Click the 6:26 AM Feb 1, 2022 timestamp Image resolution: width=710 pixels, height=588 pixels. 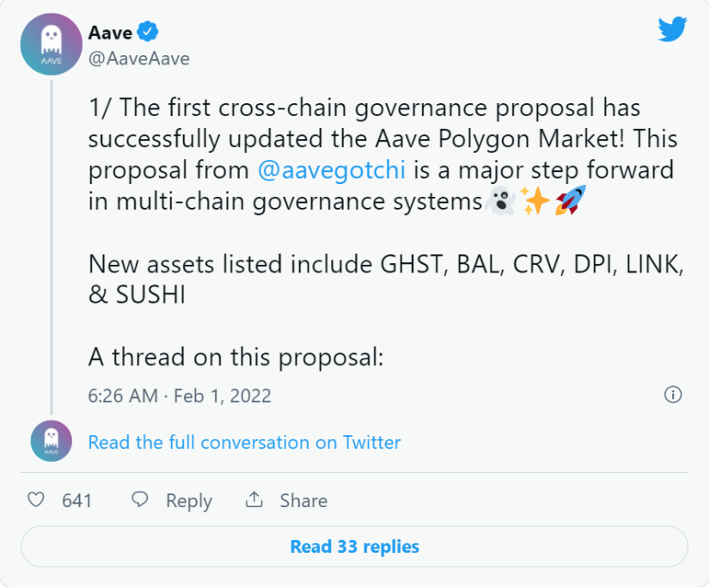pos(180,396)
